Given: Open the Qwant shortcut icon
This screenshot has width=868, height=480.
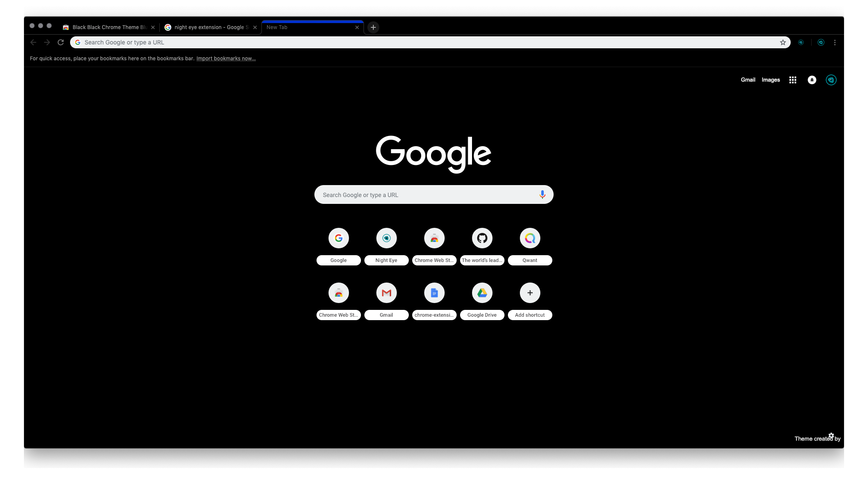Looking at the screenshot, I should (x=530, y=238).
